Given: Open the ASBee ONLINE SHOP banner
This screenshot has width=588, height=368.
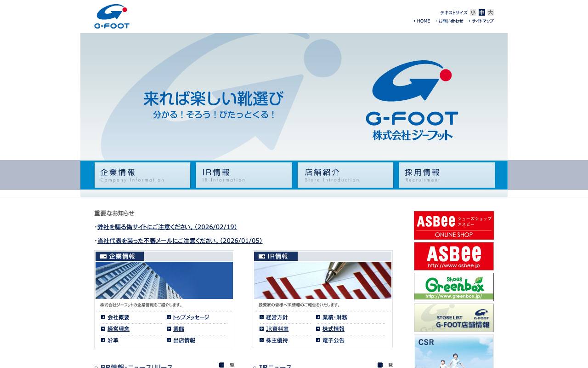Looking at the screenshot, I should pos(453,225).
